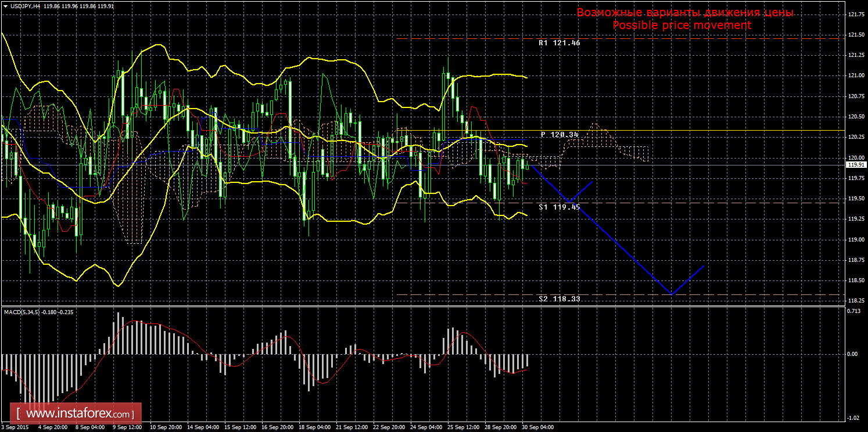Screen dimensions: 868x432
Task: Click the MACD(5,34,5) indicator label
Action: coord(23,312)
